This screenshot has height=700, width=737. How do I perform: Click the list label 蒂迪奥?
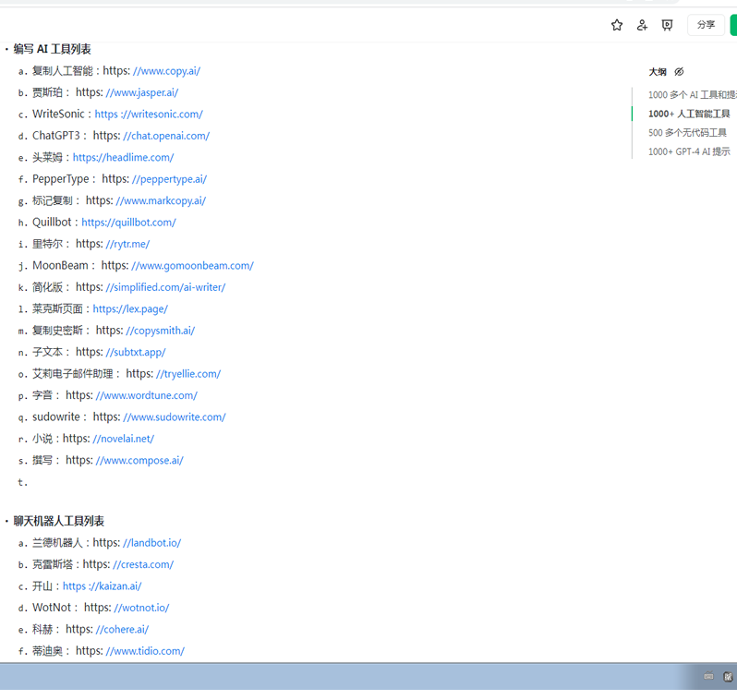[x=47, y=651]
